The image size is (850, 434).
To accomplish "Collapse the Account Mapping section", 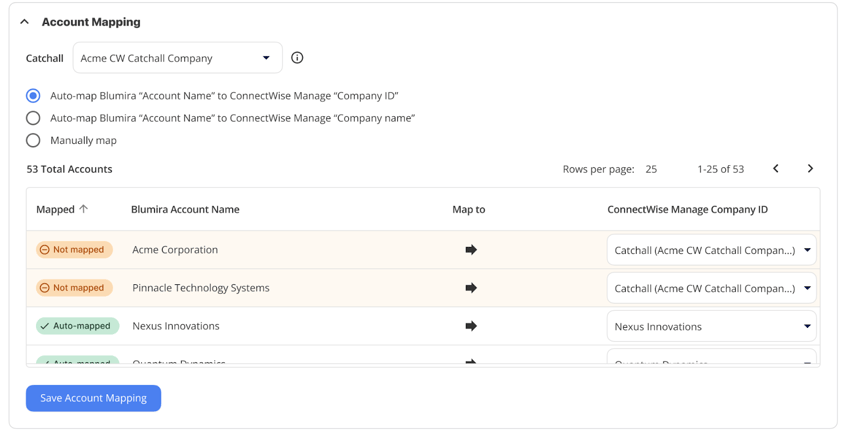I will [x=25, y=22].
